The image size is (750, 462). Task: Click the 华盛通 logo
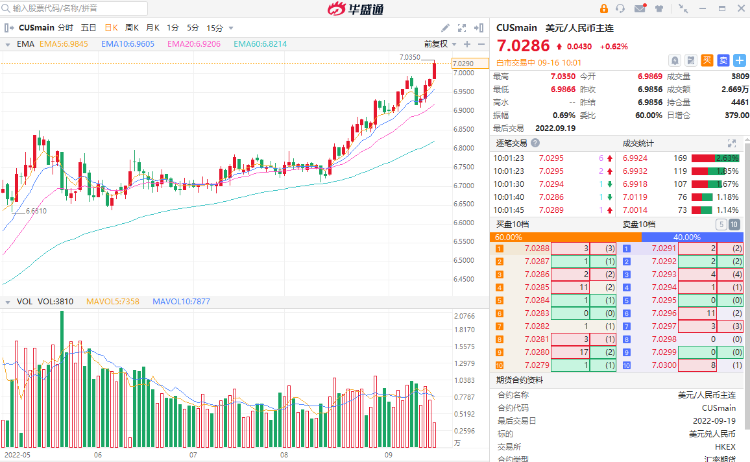pyautogui.click(x=356, y=9)
